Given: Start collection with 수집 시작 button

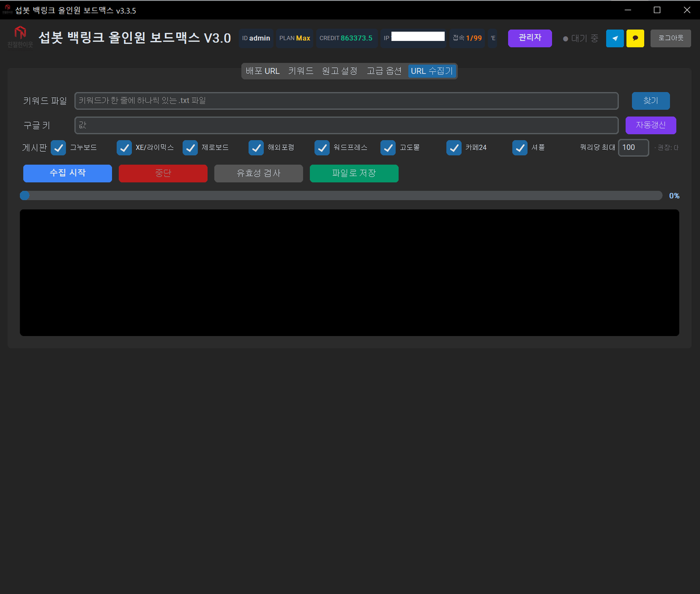Looking at the screenshot, I should pyautogui.click(x=67, y=173).
